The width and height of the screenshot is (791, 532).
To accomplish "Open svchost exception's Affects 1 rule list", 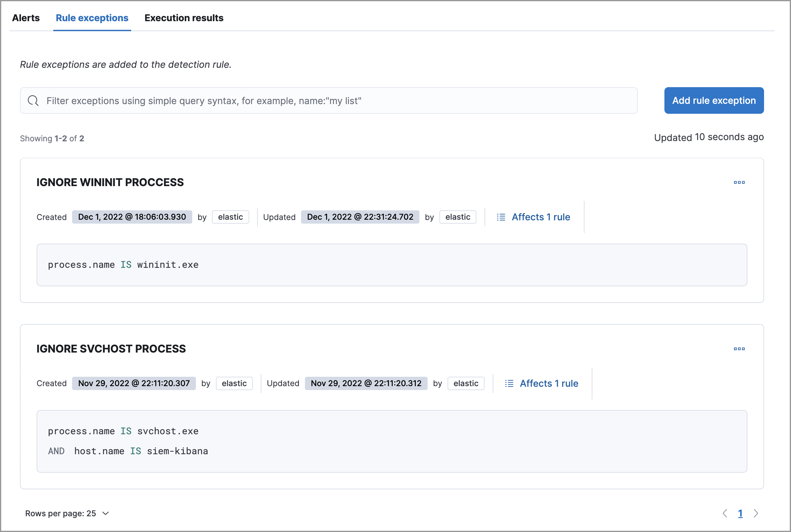I will [549, 383].
